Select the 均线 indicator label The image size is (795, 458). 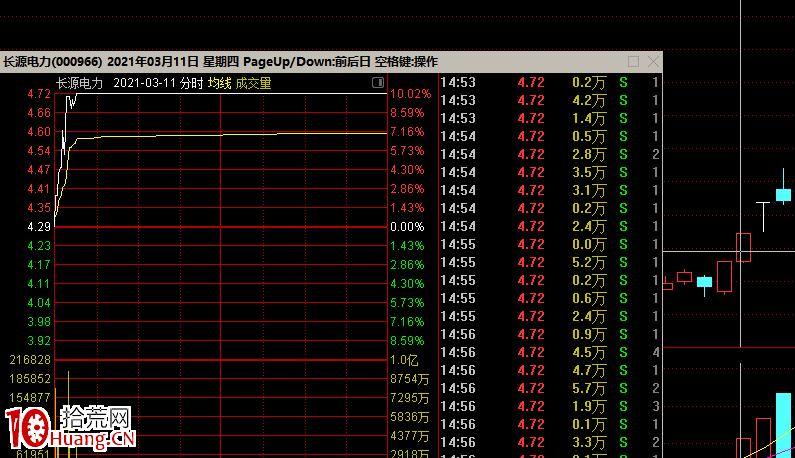coord(219,83)
